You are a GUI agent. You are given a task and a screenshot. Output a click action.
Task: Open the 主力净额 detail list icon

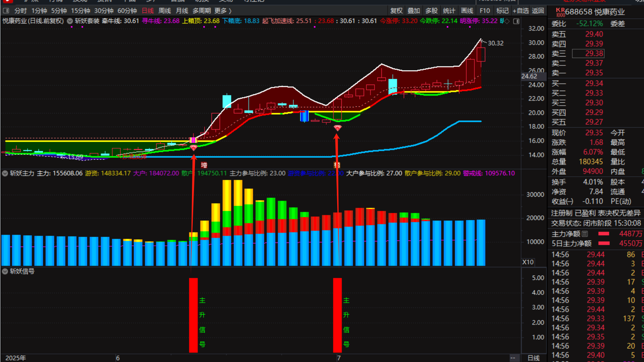[x=585, y=234]
